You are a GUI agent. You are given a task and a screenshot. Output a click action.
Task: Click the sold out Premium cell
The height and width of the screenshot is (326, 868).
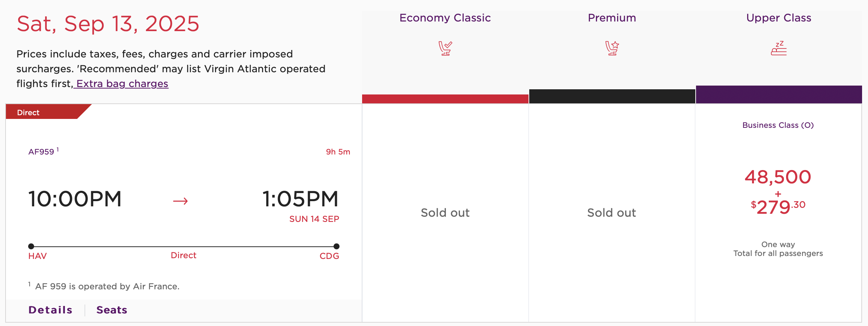pyautogui.click(x=612, y=213)
